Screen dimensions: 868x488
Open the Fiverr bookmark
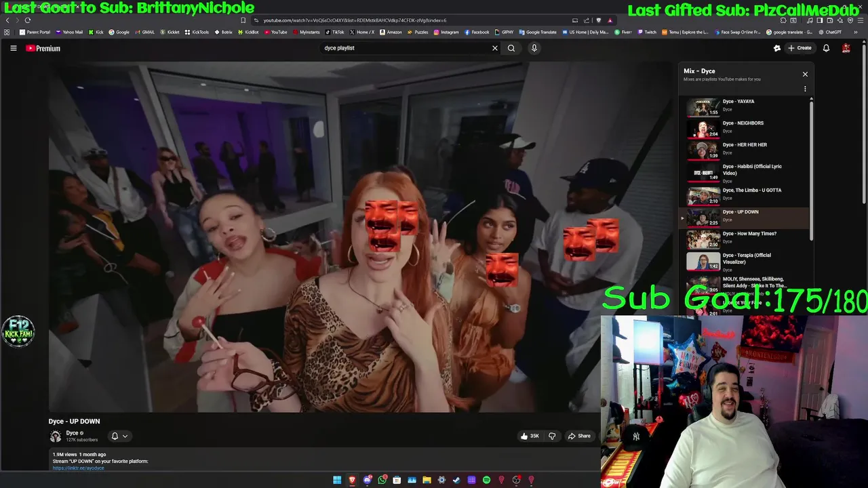point(623,32)
